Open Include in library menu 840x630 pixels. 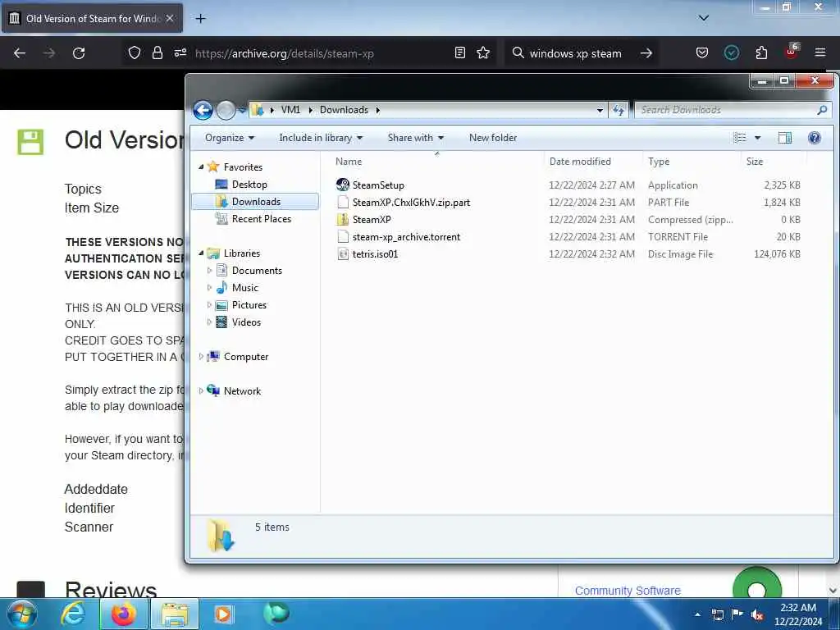pos(321,138)
